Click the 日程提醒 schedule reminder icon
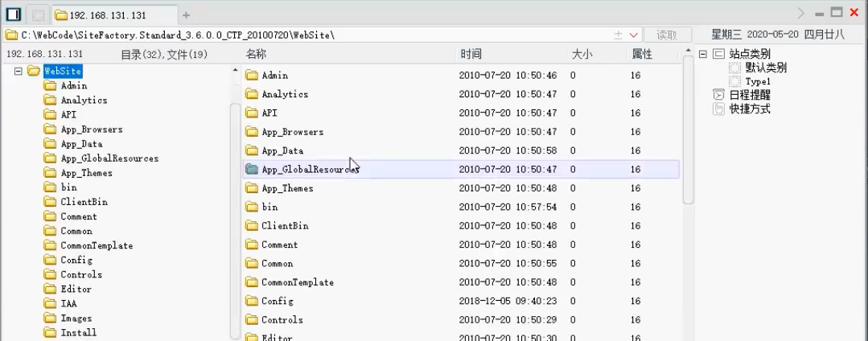 click(x=718, y=95)
